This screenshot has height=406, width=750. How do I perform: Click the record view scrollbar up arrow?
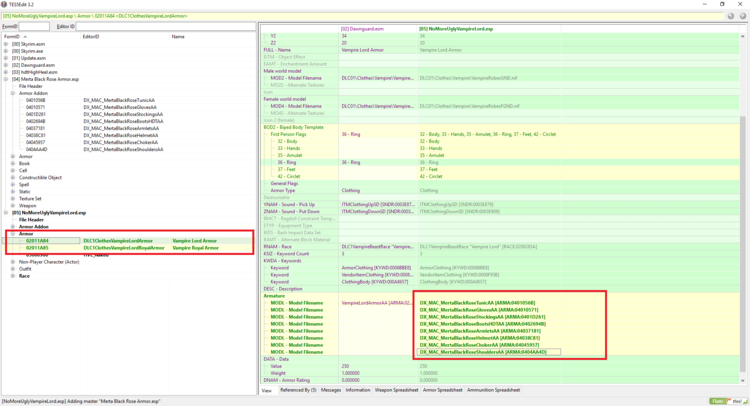pyautogui.click(x=742, y=36)
